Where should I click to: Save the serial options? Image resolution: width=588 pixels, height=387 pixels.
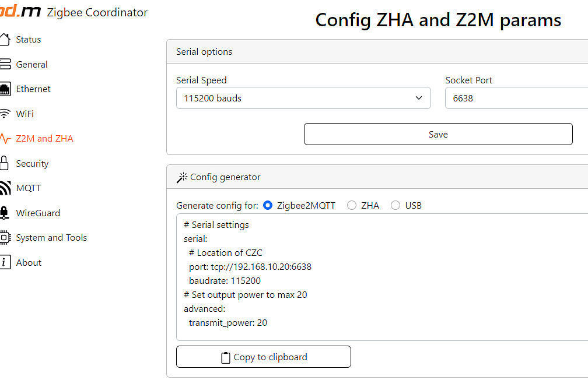tap(438, 134)
